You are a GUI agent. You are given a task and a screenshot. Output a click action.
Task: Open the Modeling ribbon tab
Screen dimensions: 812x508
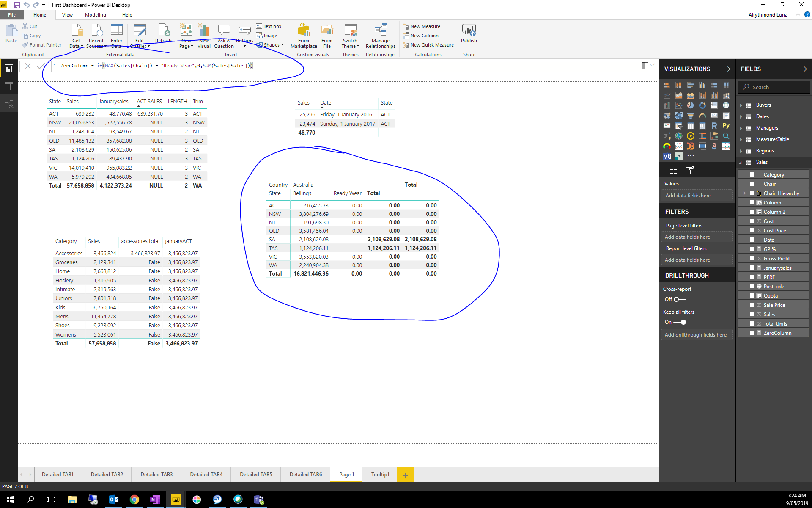pos(96,15)
